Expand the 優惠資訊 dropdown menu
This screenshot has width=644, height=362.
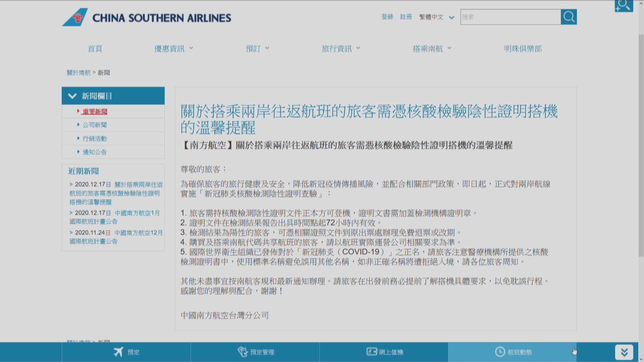(191, 48)
